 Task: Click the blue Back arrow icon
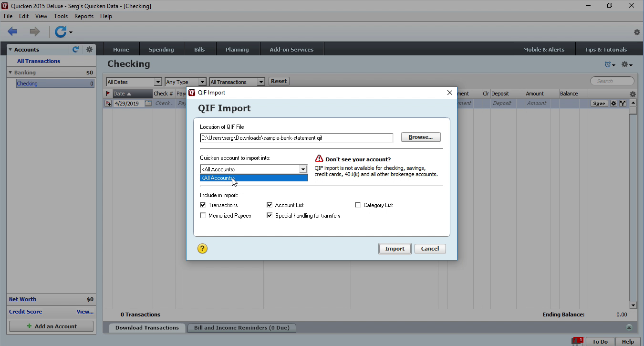[x=12, y=32]
